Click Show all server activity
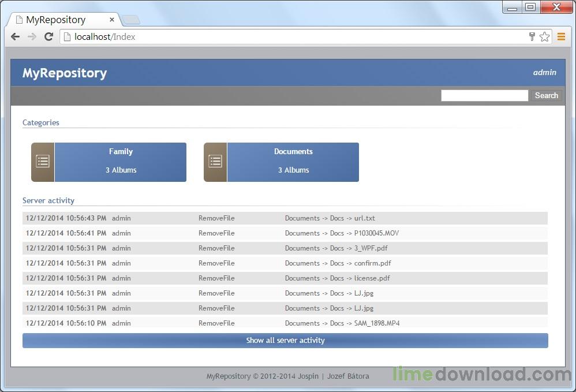 coord(285,341)
